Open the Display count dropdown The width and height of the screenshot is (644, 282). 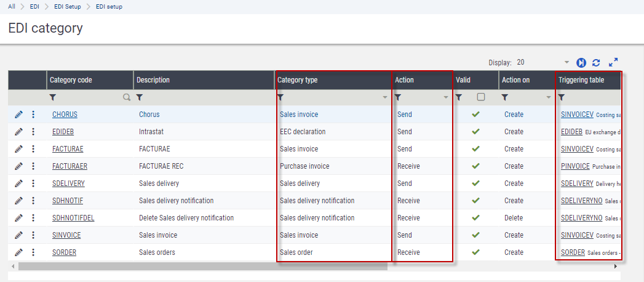(x=566, y=63)
